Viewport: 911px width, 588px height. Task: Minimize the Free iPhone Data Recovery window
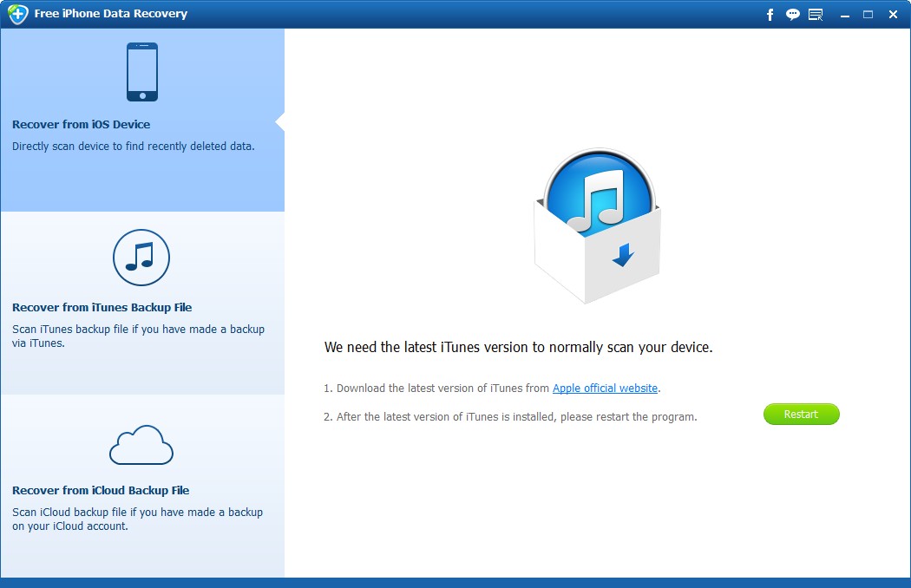click(x=844, y=15)
